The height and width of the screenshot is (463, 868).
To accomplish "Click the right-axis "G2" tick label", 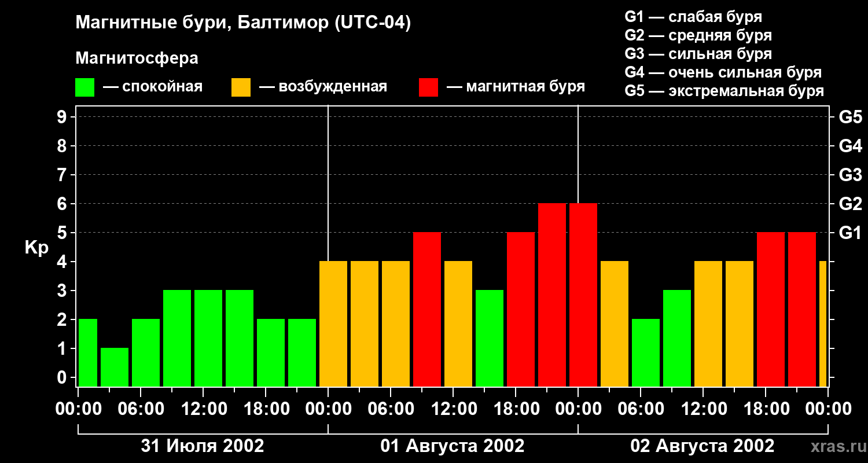I will pos(850,204).
